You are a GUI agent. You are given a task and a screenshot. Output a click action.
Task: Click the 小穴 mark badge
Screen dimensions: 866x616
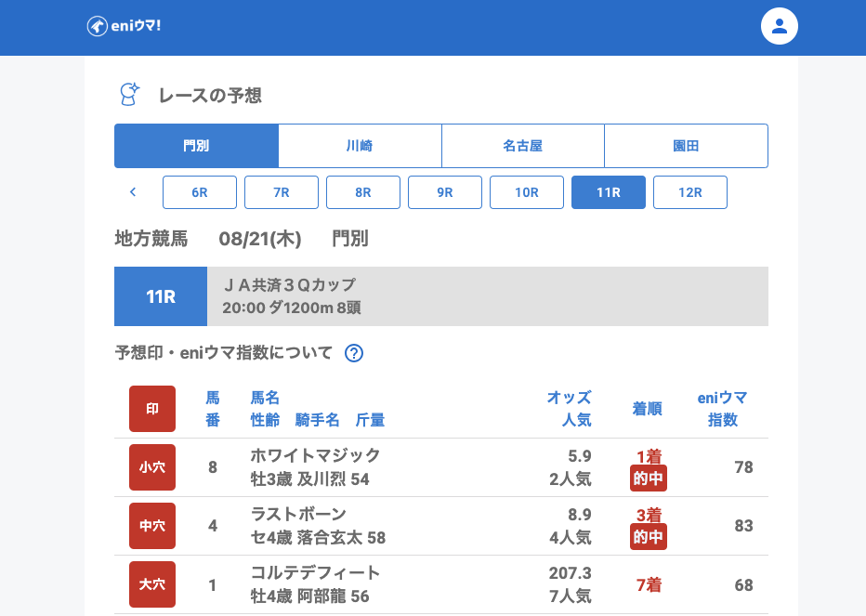[x=152, y=467]
